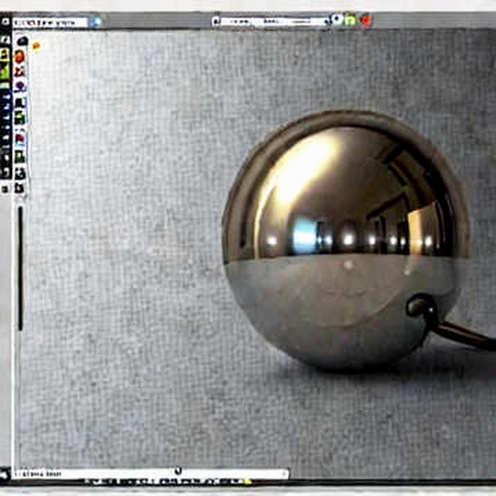Screen dimensions: 496x496
Task: Toggle the small square below the black sidebar
Action: tap(5, 190)
